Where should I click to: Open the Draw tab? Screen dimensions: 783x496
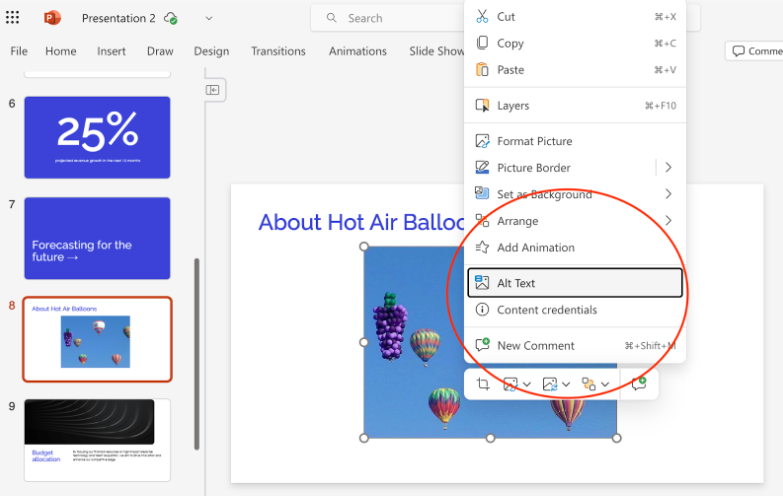click(x=160, y=51)
